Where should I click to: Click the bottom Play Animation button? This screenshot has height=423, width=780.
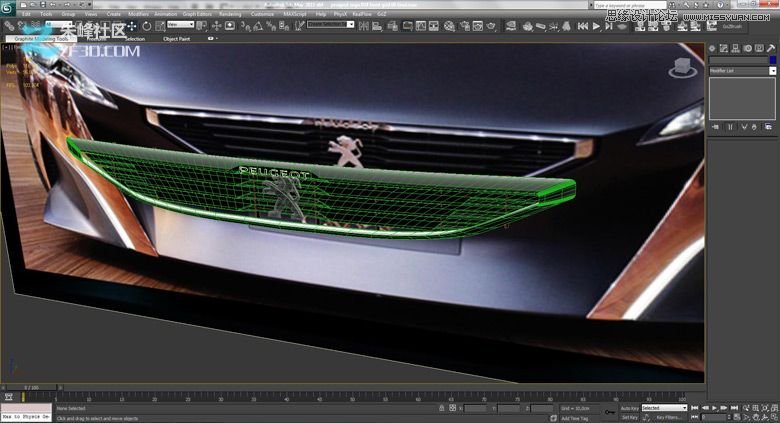coord(714,408)
